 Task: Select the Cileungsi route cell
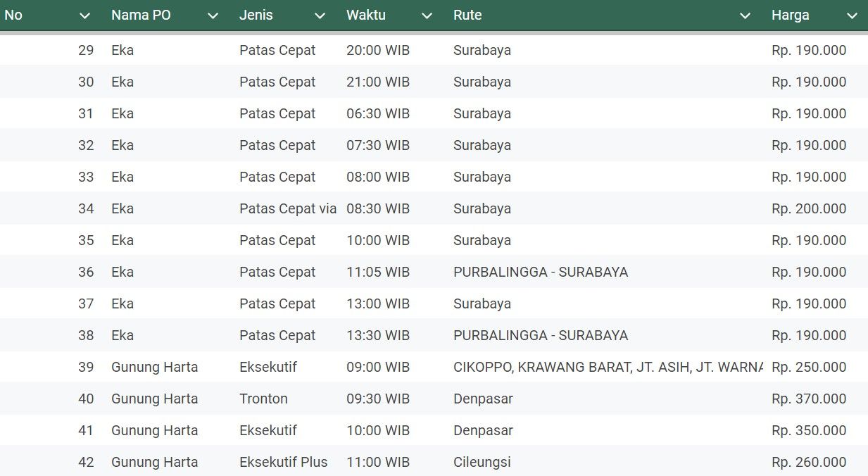[x=482, y=462]
